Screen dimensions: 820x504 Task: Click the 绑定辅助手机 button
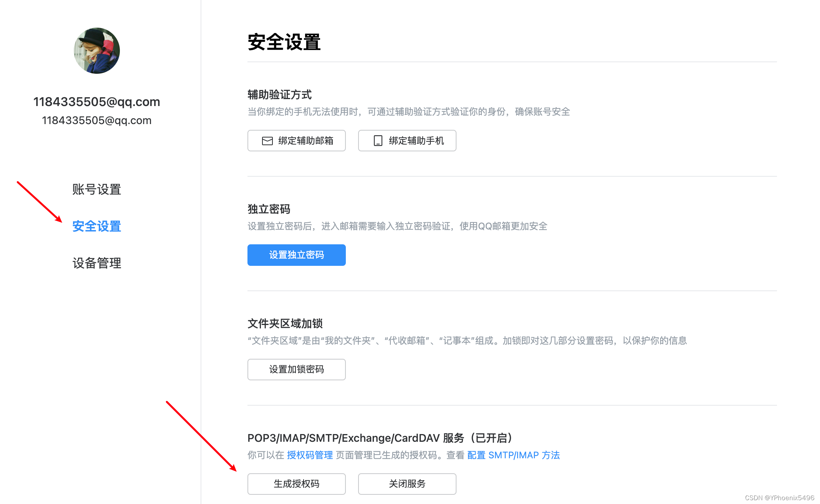click(407, 141)
